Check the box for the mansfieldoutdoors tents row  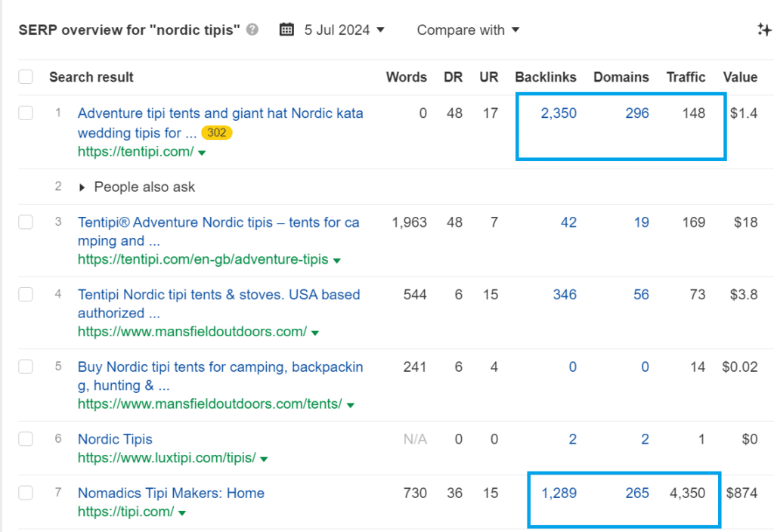click(x=26, y=367)
